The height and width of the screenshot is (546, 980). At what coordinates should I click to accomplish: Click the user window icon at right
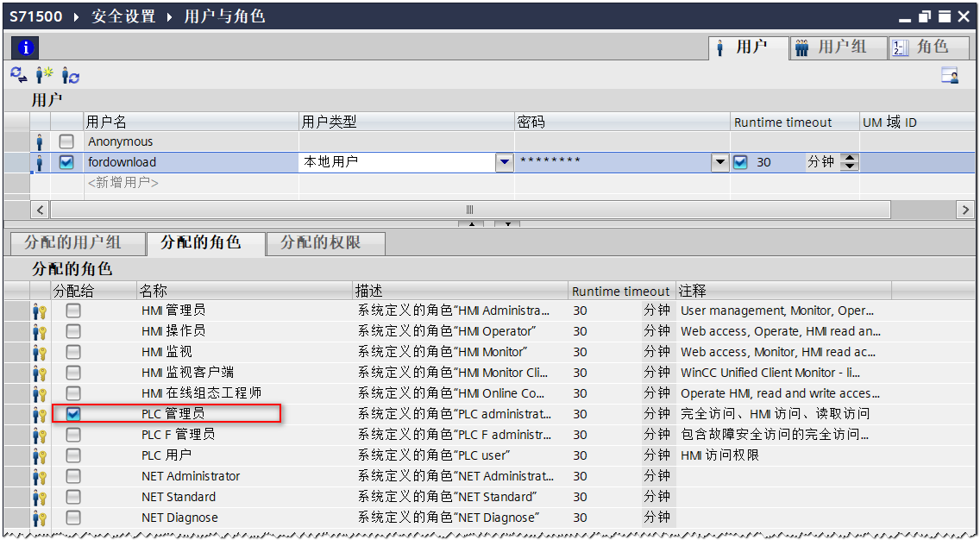coord(950,76)
